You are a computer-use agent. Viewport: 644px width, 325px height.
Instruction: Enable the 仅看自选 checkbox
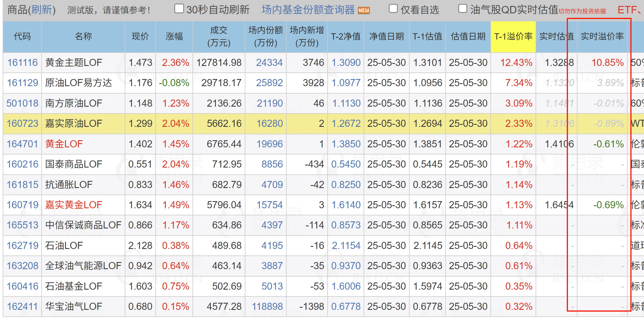393,9
